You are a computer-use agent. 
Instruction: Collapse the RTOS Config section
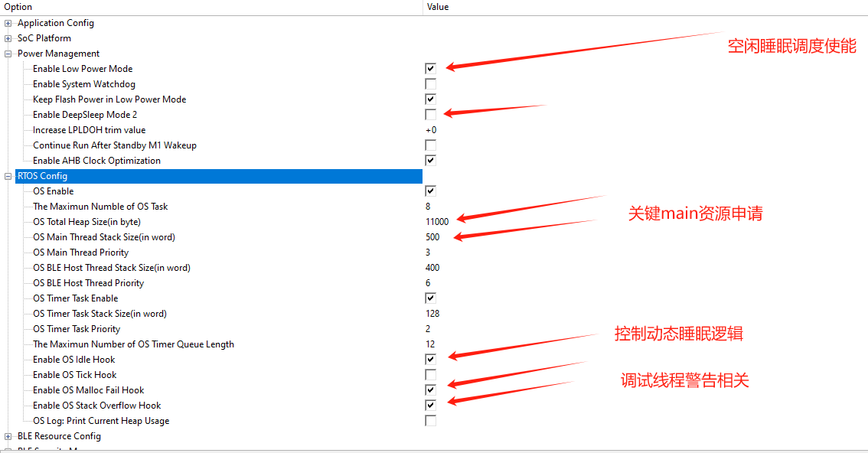[8, 177]
